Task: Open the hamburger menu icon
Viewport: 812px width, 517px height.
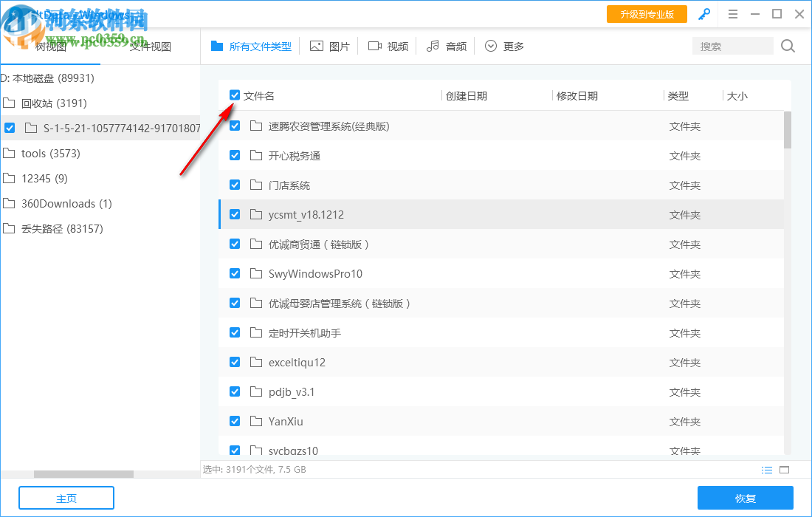Action: (x=733, y=13)
